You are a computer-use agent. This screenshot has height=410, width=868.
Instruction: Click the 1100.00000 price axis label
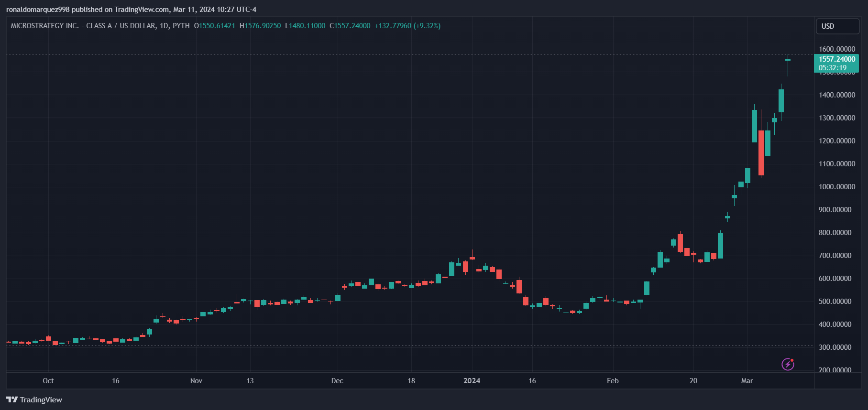click(x=837, y=164)
